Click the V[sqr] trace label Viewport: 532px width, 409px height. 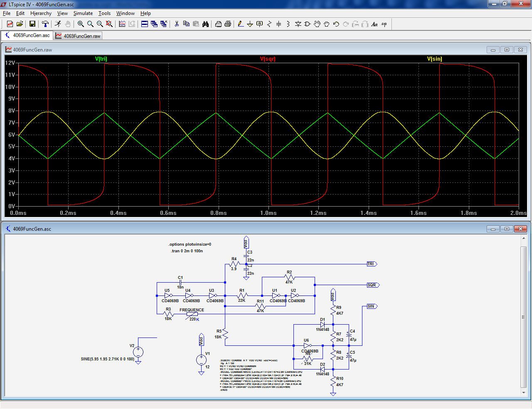268,59
